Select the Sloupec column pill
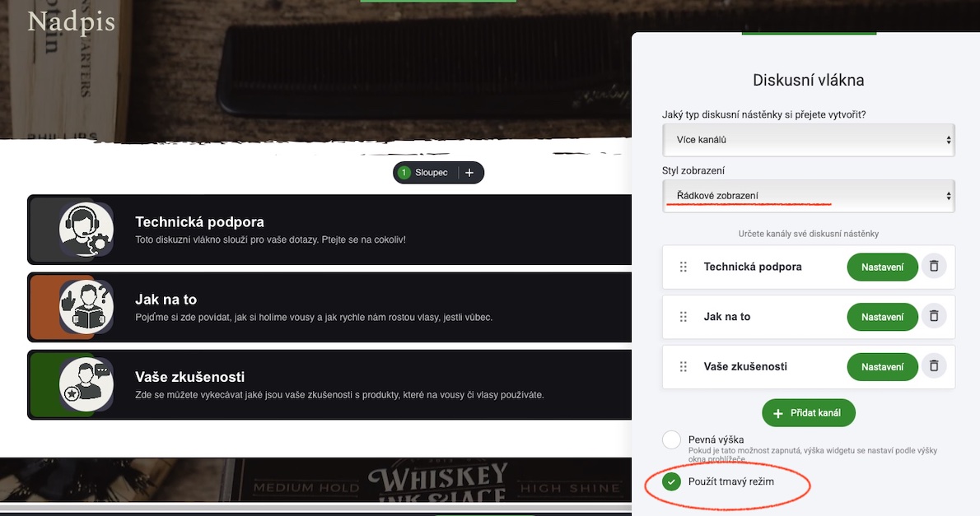Viewport: 980px width, 516px height. coord(426,173)
